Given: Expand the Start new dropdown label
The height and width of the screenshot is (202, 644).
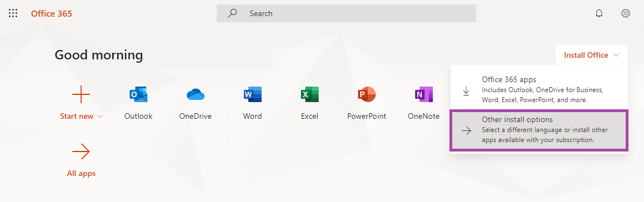Looking at the screenshot, I should click(81, 117).
